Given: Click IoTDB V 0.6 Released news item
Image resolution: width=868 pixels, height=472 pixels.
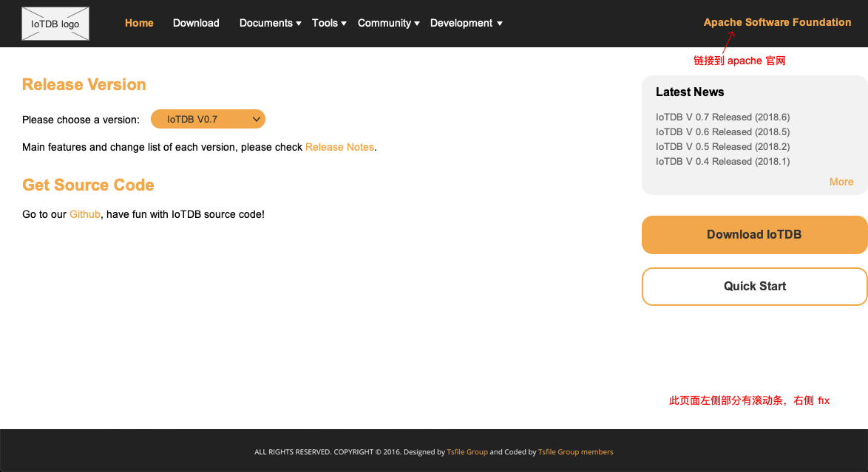Looking at the screenshot, I should click(722, 131).
